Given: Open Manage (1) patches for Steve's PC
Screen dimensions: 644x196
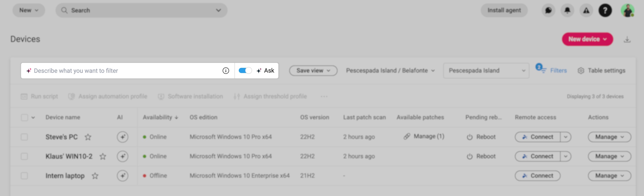Looking at the screenshot, I should click(x=424, y=136).
